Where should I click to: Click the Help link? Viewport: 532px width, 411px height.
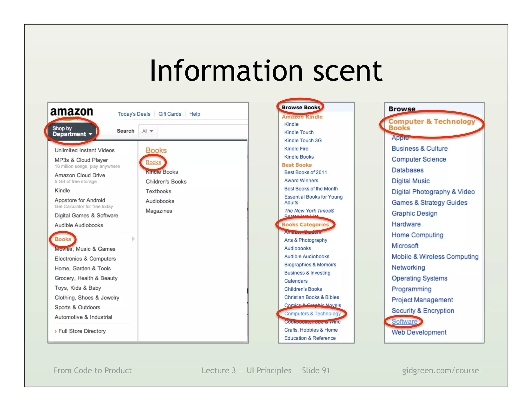(x=195, y=114)
